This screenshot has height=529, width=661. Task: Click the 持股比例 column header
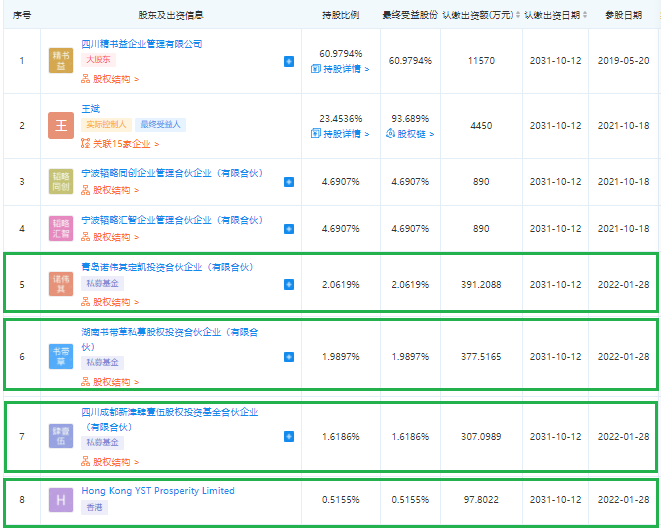coord(341,15)
